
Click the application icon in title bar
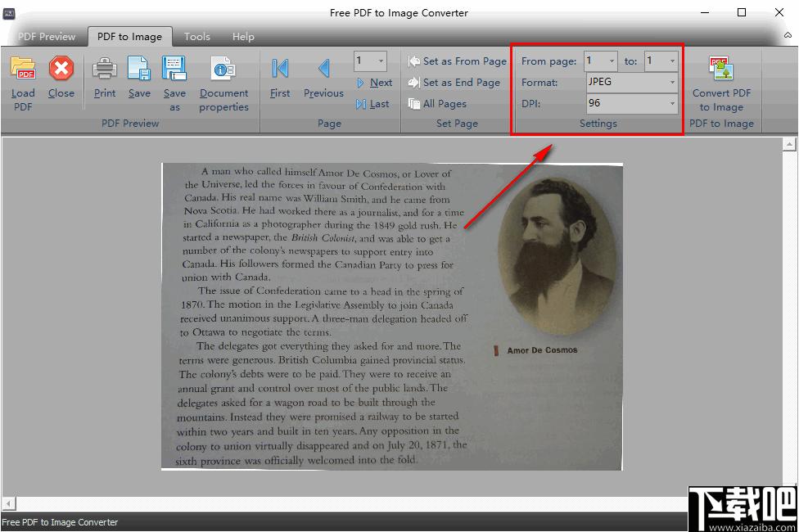pos(9,13)
